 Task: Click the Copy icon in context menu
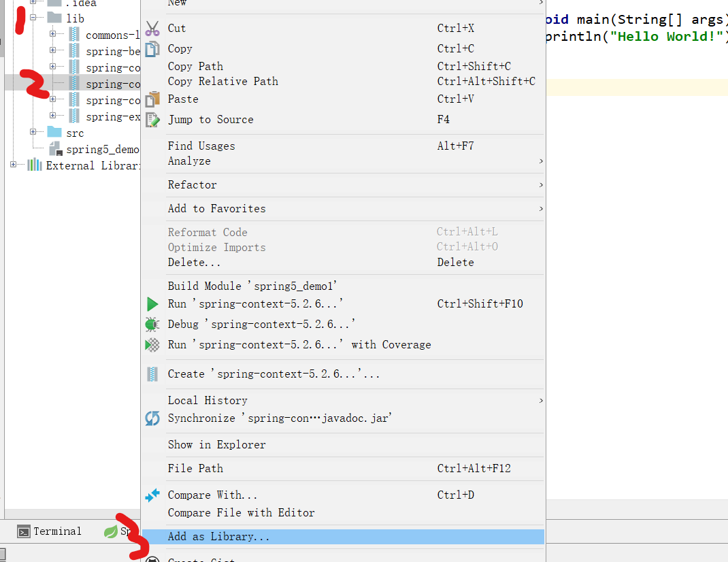tap(152, 49)
